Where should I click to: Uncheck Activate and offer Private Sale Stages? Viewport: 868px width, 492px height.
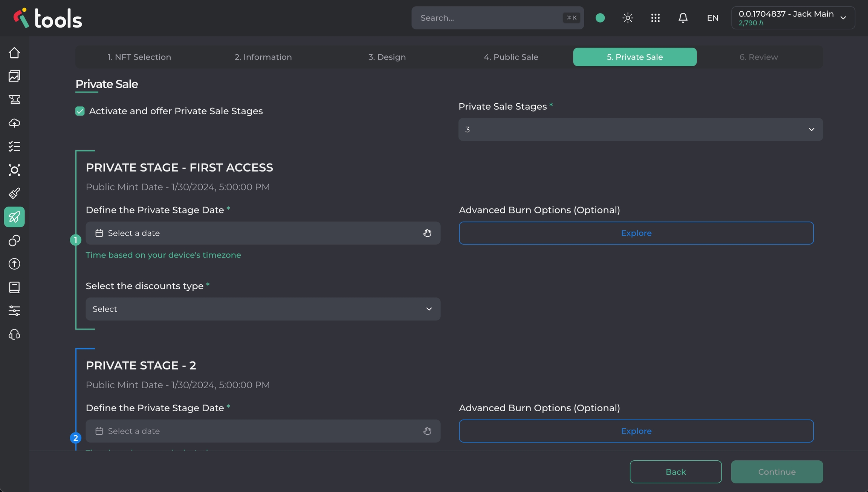pyautogui.click(x=80, y=111)
